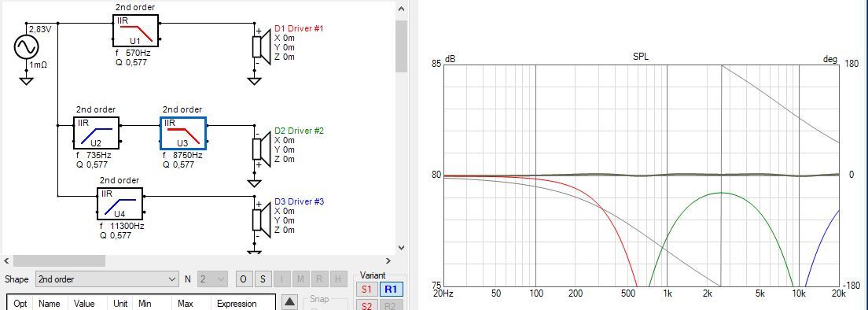Switch to variant R1
The image size is (868, 310).
[x=391, y=289]
